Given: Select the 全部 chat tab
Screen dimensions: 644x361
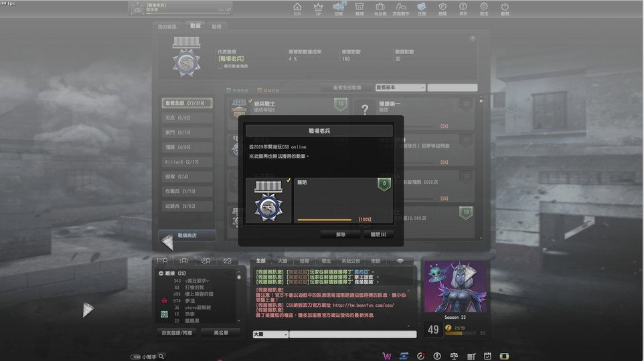Looking at the screenshot, I should point(261,261).
